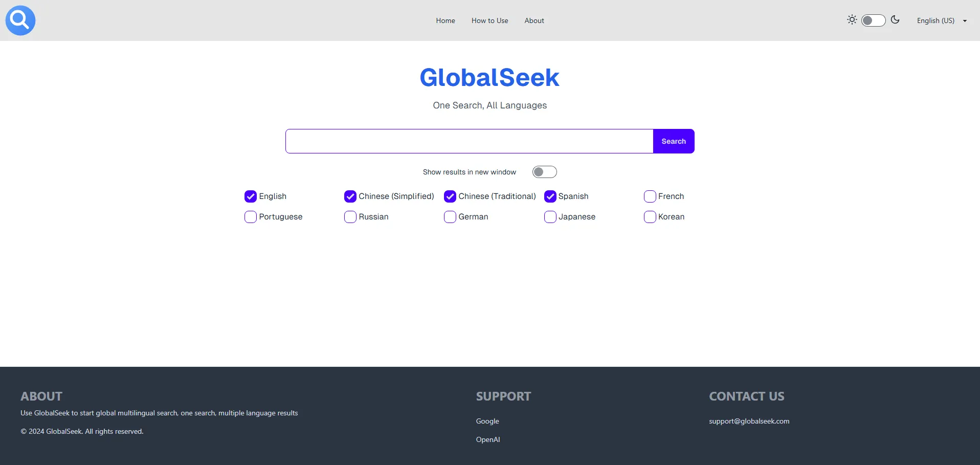Open the Google link in footer
This screenshot has width=980, height=465.
point(487,421)
